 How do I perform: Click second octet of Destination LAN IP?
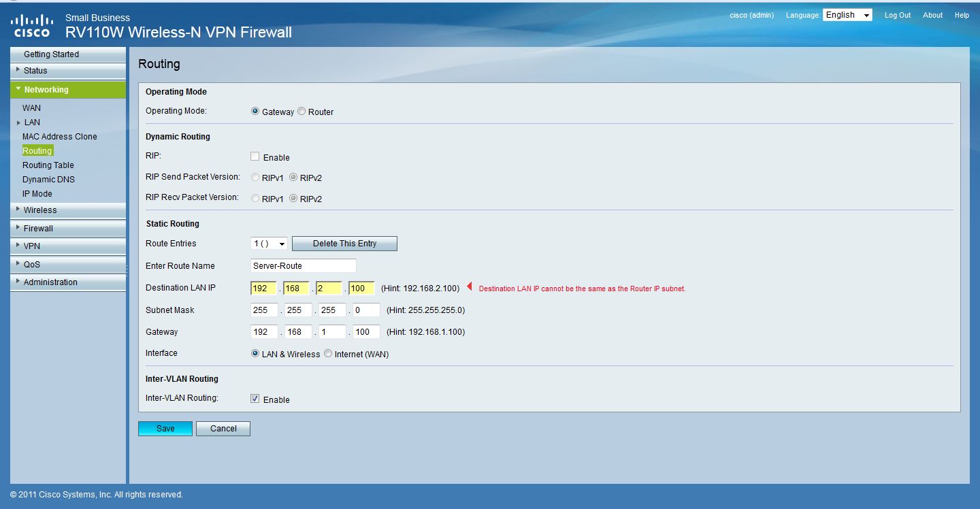pos(296,288)
